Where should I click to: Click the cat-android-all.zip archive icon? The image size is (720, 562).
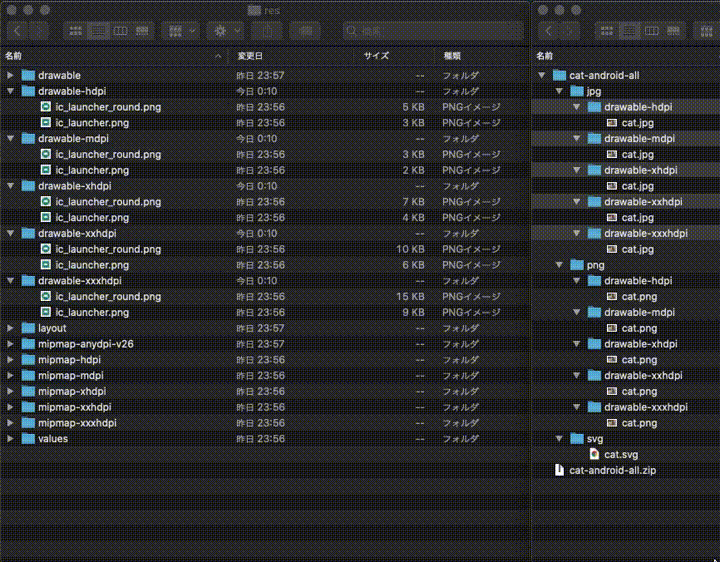[559, 470]
